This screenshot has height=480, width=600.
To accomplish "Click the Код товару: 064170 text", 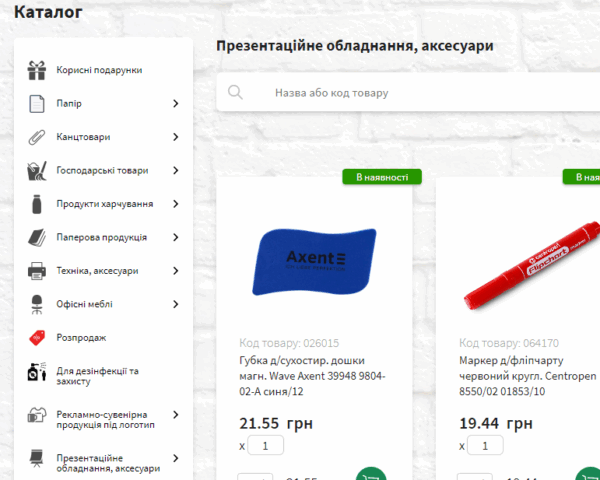I will [x=509, y=343].
